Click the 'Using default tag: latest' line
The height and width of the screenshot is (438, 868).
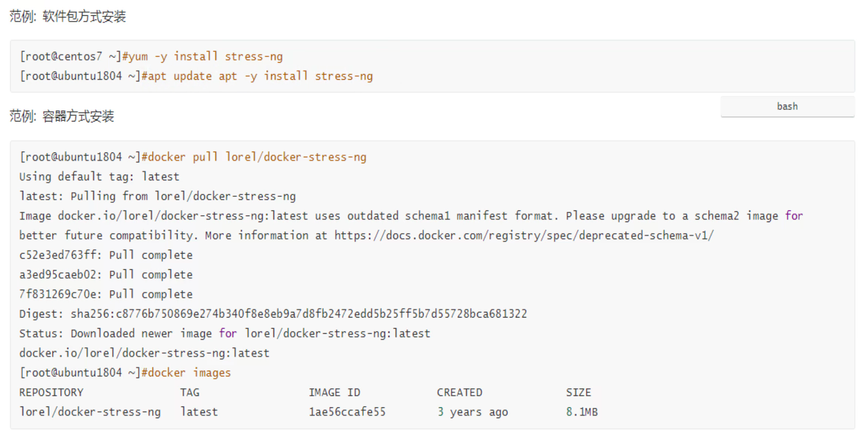(99, 177)
